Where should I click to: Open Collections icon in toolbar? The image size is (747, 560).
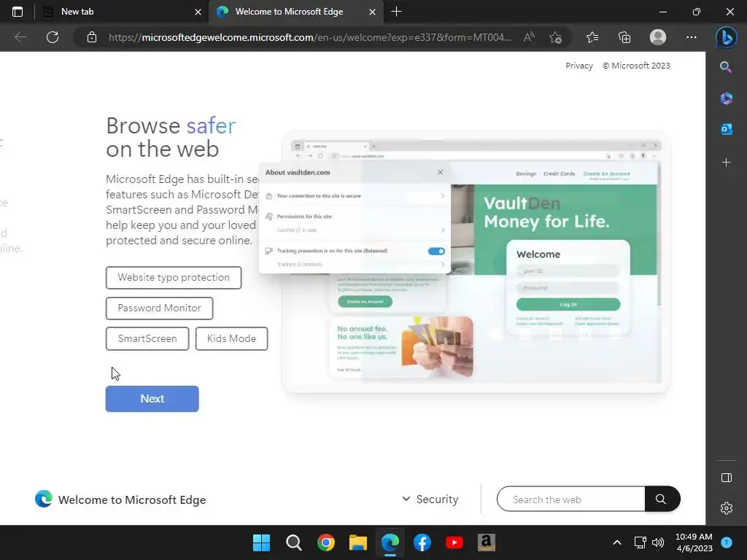[x=624, y=37]
